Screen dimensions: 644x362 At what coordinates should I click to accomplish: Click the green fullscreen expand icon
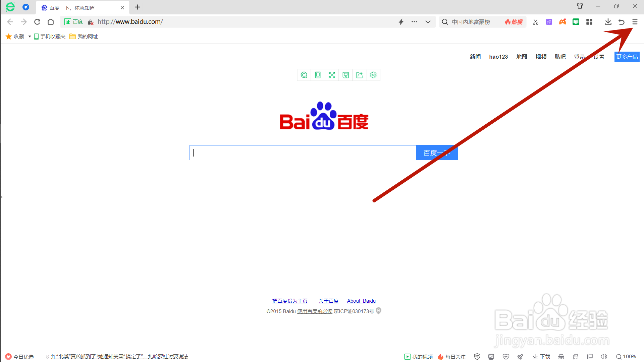click(x=332, y=75)
